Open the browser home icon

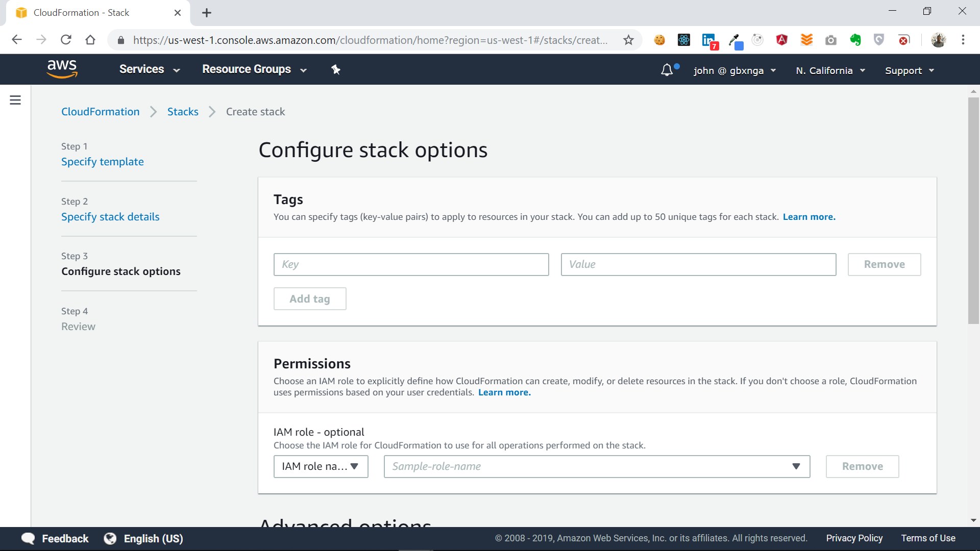(90, 40)
